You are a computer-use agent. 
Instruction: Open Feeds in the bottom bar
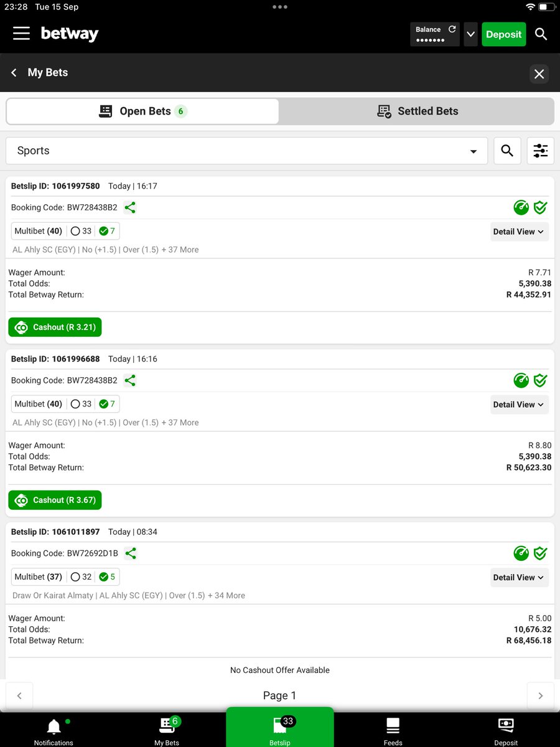point(393,731)
